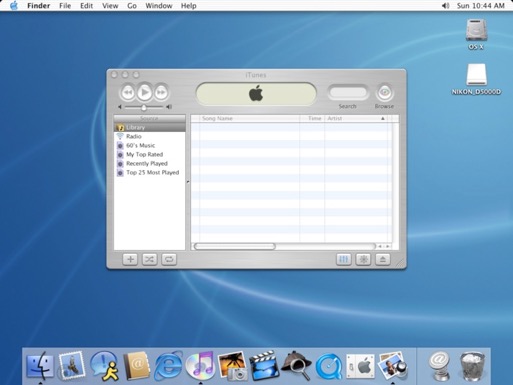
Task: Open iChat AIM icon in Dock
Action: coord(104,366)
